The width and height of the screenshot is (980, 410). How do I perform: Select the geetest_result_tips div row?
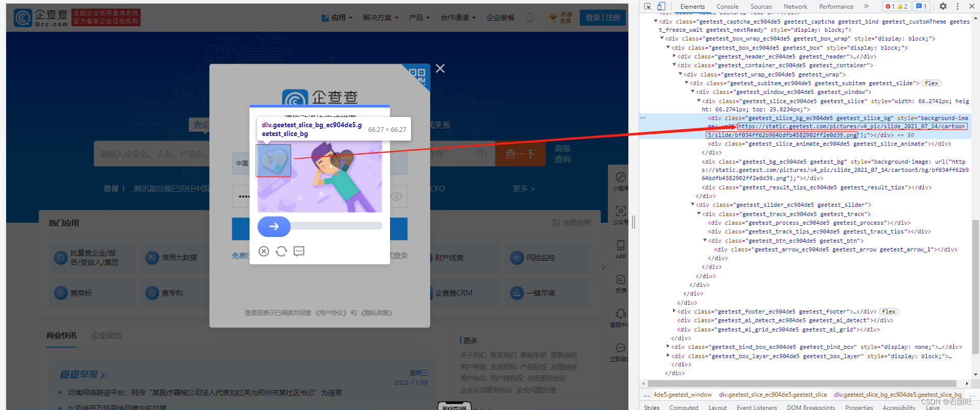816,188
